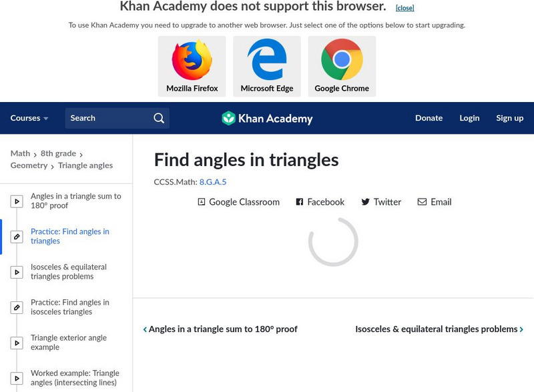
Task: Click the Khan Academy logo
Action: pos(267,119)
